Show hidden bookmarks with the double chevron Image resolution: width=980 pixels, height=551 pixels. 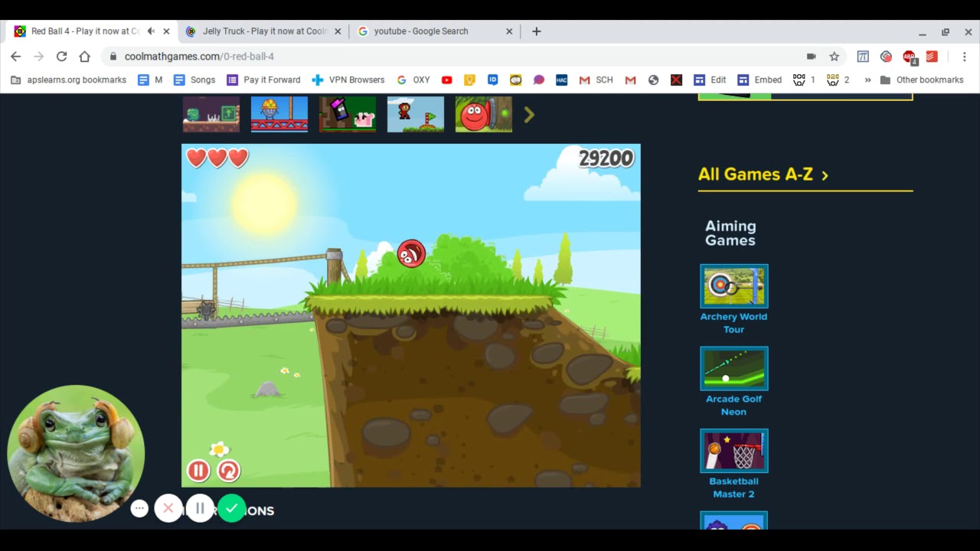[x=867, y=80]
